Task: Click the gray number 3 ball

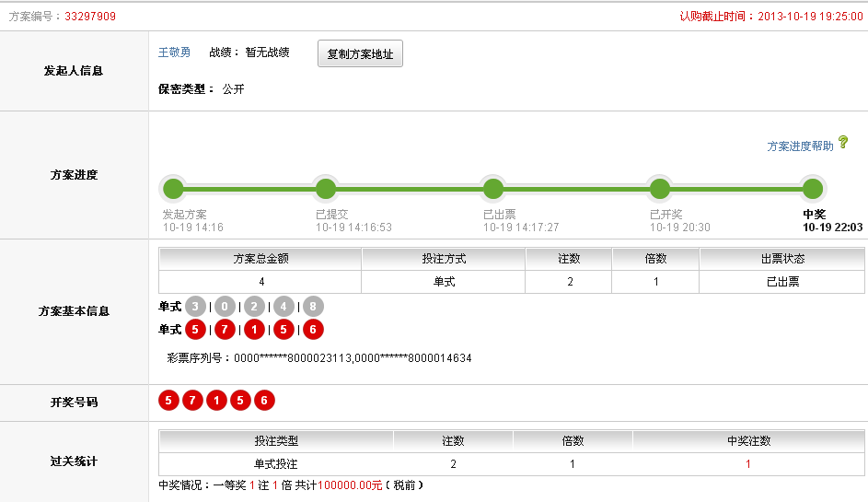Action: point(195,307)
